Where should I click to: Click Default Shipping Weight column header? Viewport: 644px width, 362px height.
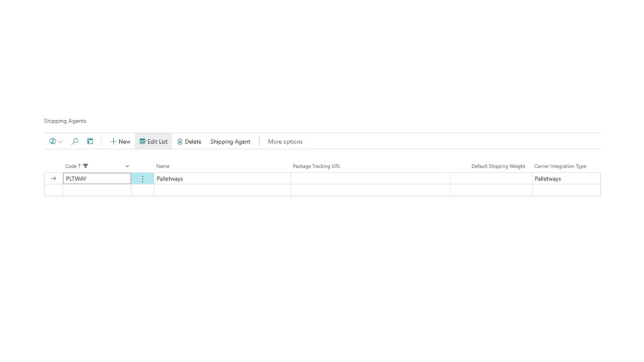(498, 166)
